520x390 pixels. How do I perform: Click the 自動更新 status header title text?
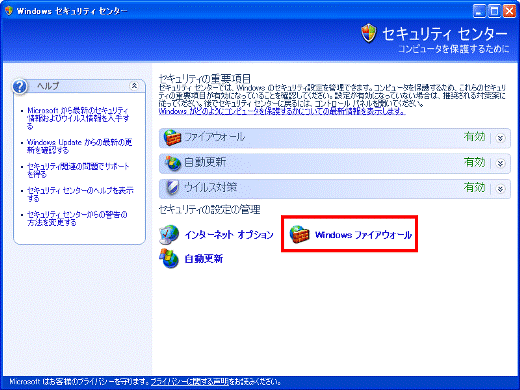205,162
